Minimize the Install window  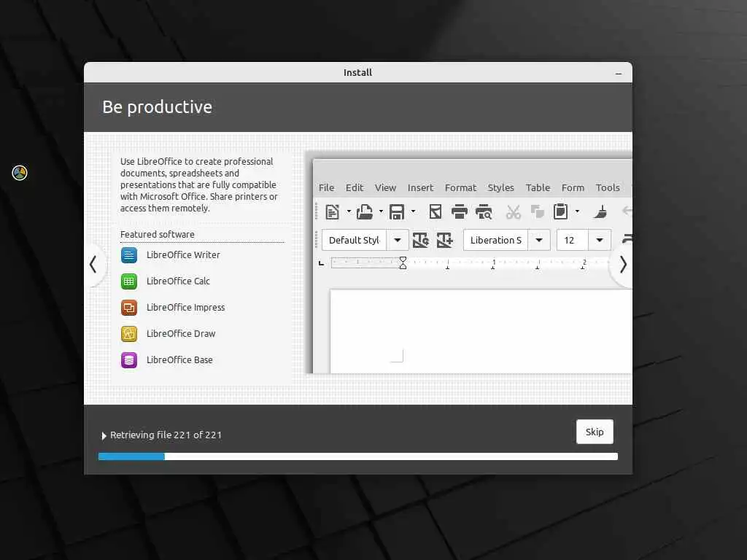coord(619,74)
